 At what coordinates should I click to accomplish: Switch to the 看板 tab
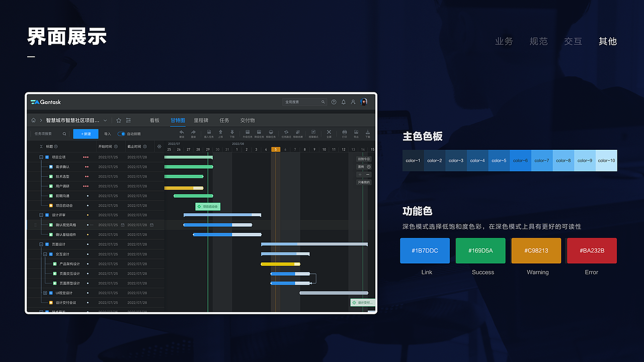point(154,121)
